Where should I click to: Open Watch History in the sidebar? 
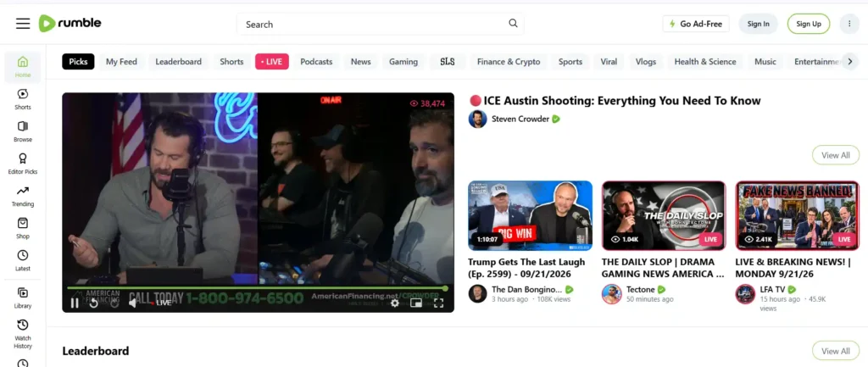(23, 334)
